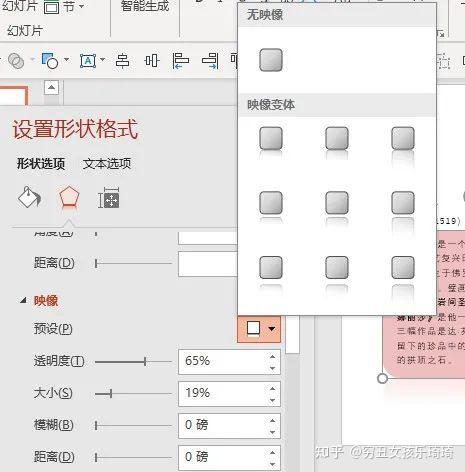465x472 pixels.
Task: Decrease blur value with down spinner arrow
Action: tap(273, 432)
